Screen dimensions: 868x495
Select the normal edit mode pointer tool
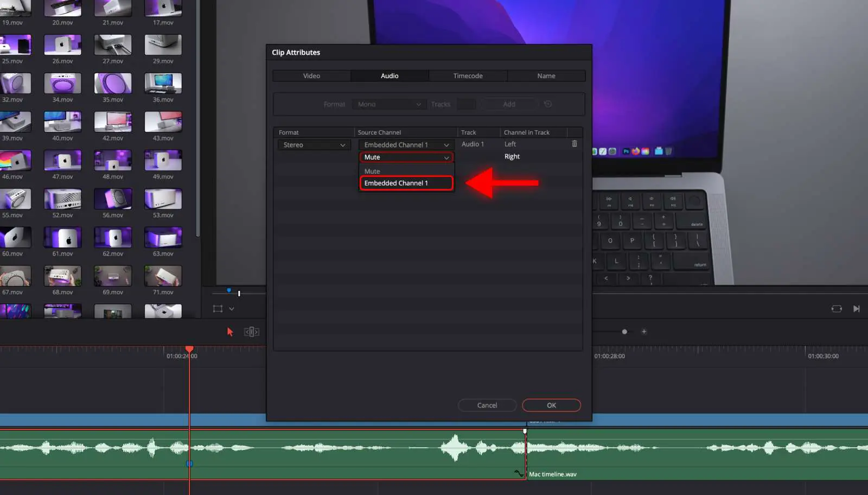pos(230,332)
